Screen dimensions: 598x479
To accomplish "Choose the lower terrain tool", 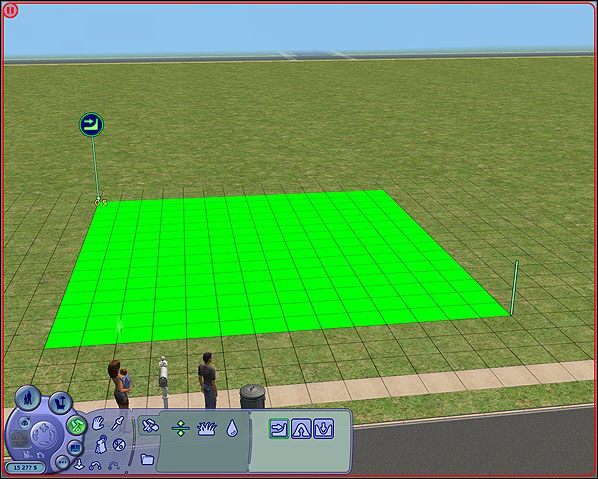I will (x=324, y=428).
